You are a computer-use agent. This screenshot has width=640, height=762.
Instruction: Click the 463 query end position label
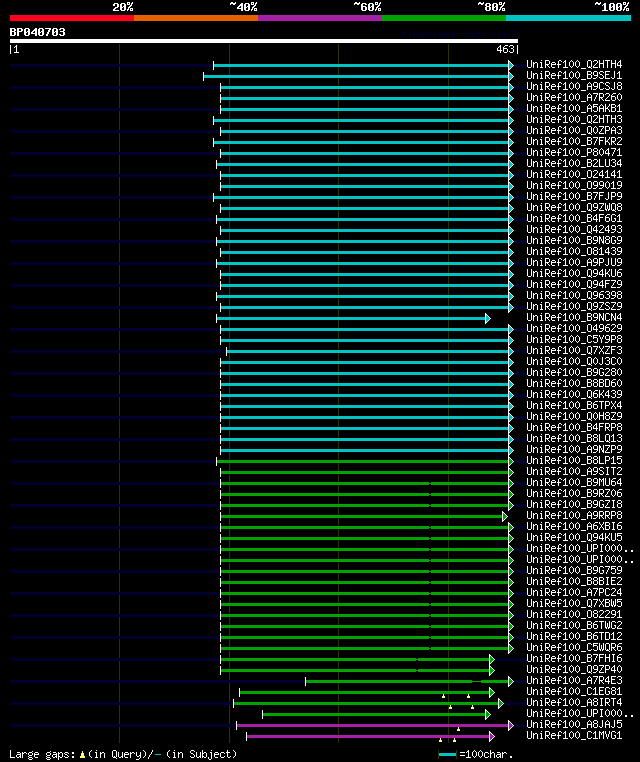505,49
